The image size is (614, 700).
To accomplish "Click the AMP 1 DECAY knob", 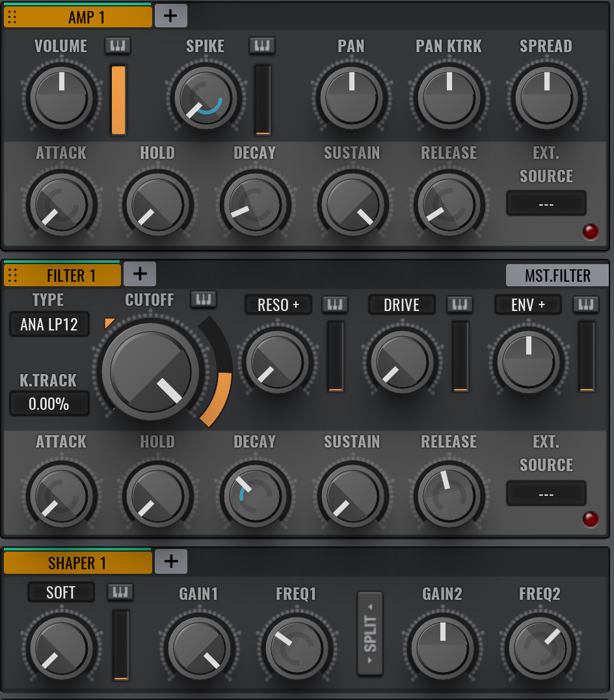I will [x=255, y=204].
